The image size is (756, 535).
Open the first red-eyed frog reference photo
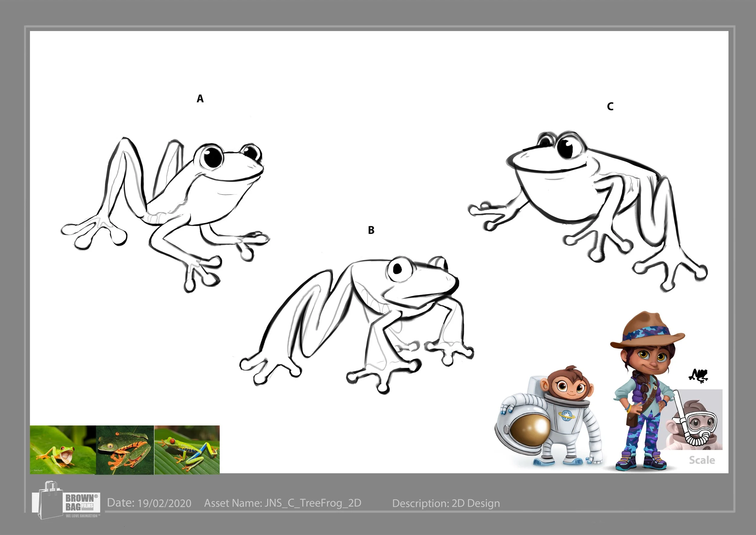(63, 450)
